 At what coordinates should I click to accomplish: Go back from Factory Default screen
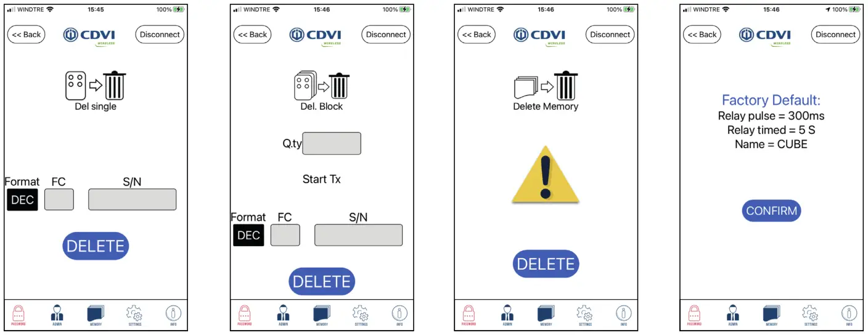click(702, 35)
